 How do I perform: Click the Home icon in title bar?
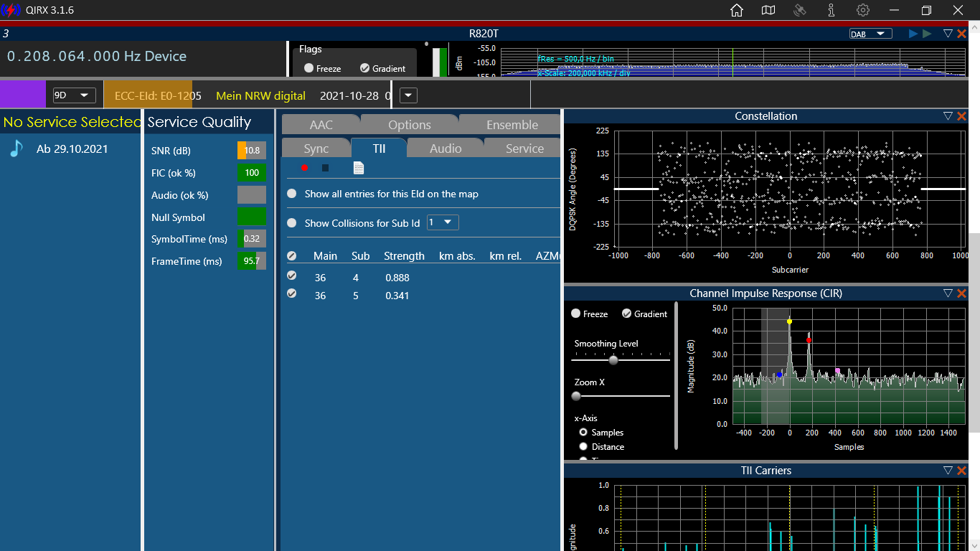[736, 10]
